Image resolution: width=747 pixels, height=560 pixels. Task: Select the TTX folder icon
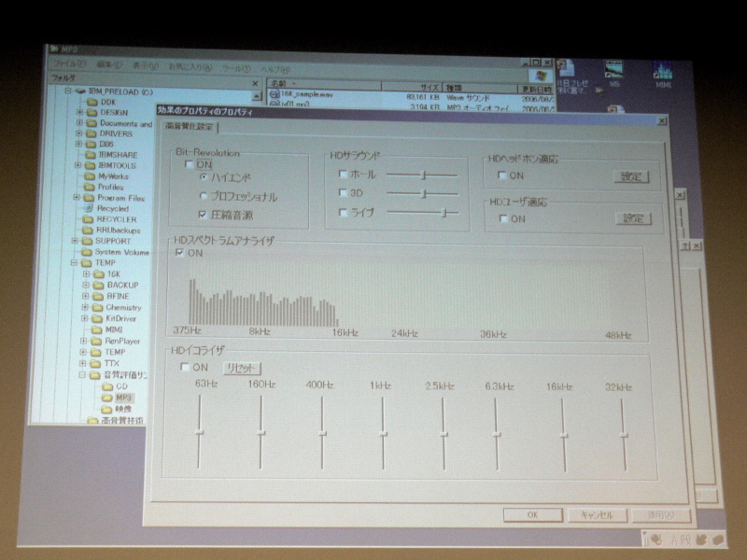pyautogui.click(x=95, y=364)
